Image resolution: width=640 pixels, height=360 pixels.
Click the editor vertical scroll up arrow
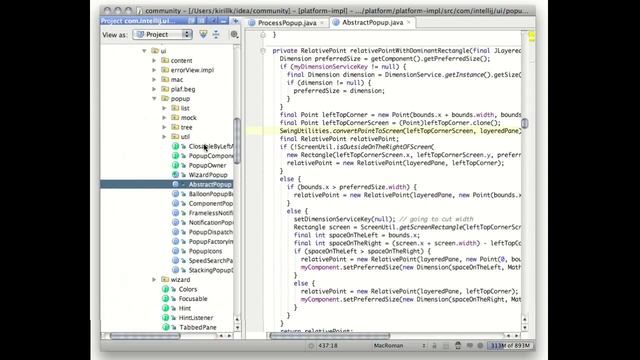524,320
